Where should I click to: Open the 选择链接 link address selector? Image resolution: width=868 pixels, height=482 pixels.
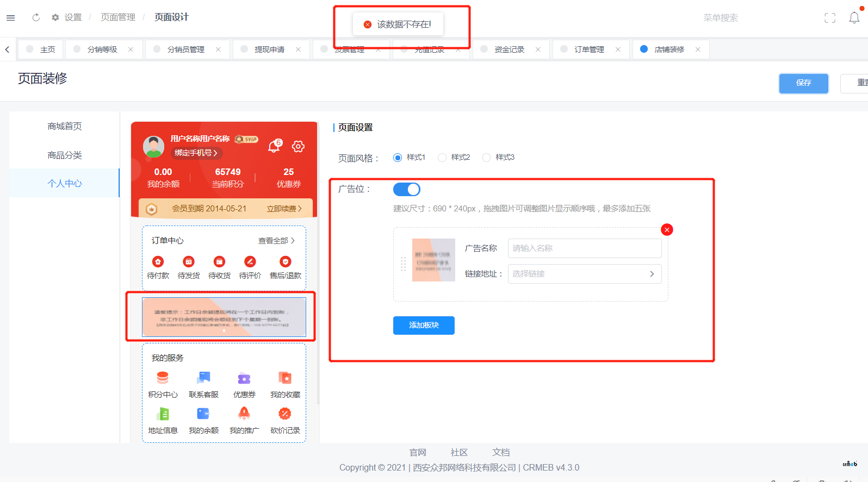tap(585, 274)
